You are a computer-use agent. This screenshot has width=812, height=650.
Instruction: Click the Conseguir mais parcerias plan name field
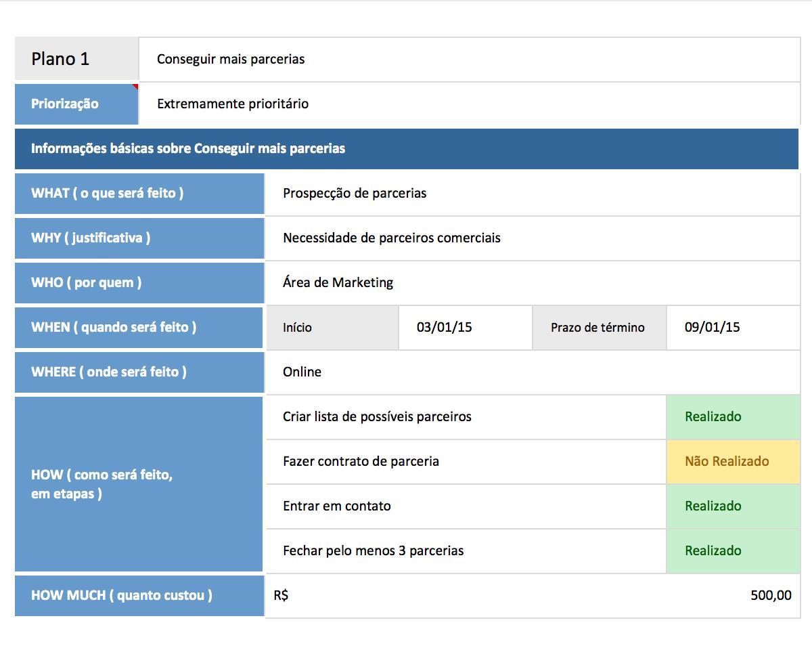click(469, 59)
